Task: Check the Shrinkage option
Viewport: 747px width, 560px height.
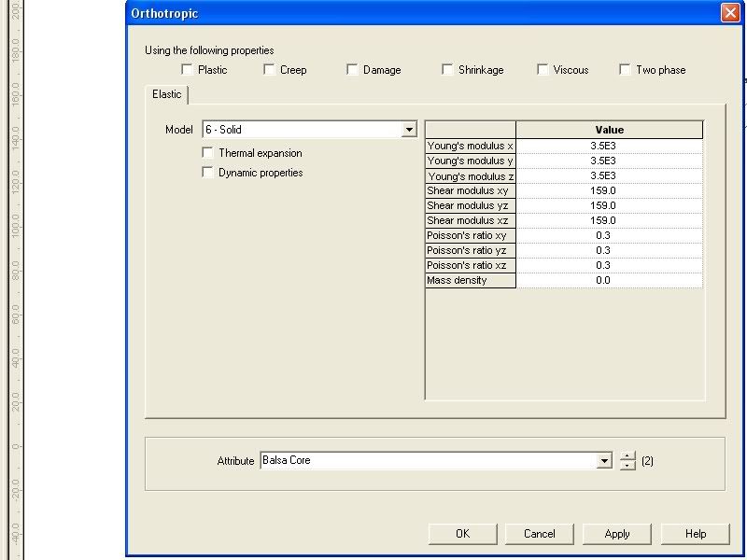Action: (x=447, y=69)
